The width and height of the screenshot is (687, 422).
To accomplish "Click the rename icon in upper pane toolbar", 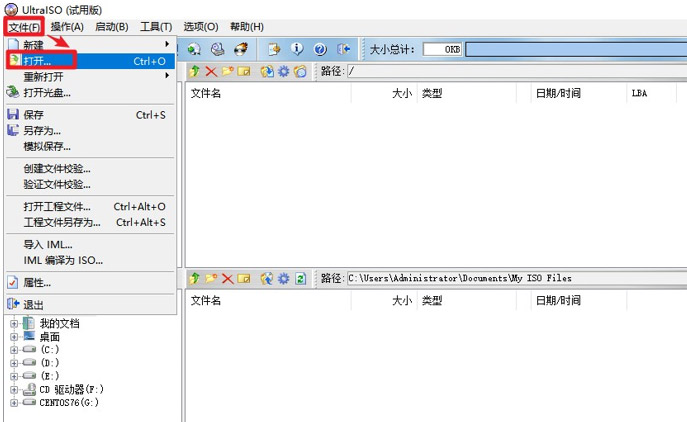I will pos(244,71).
